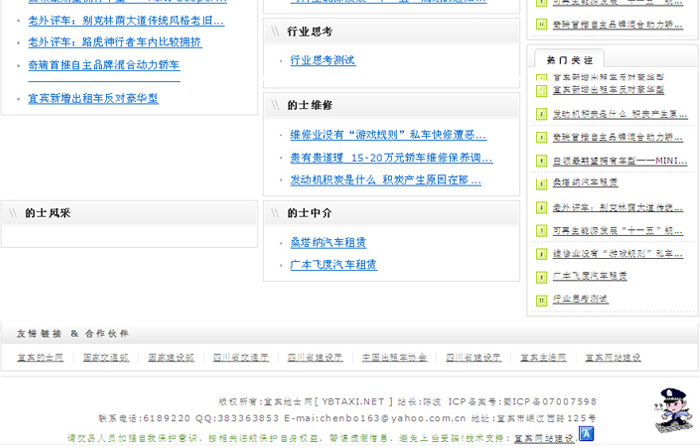
Task: Open the 的士维修 section header
Action: [x=310, y=105]
